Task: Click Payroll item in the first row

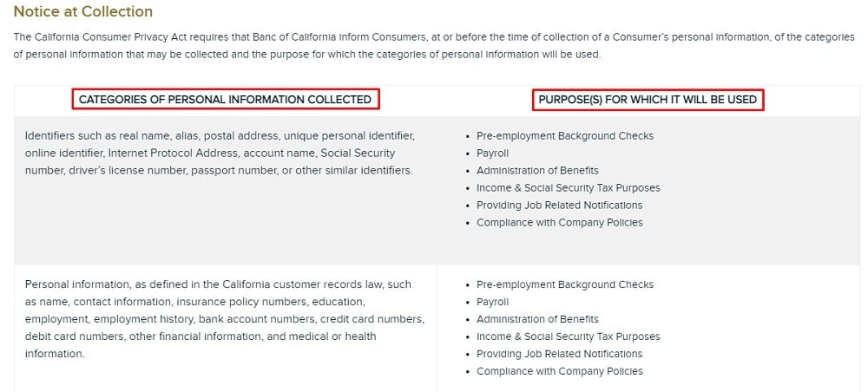Action: click(x=492, y=154)
